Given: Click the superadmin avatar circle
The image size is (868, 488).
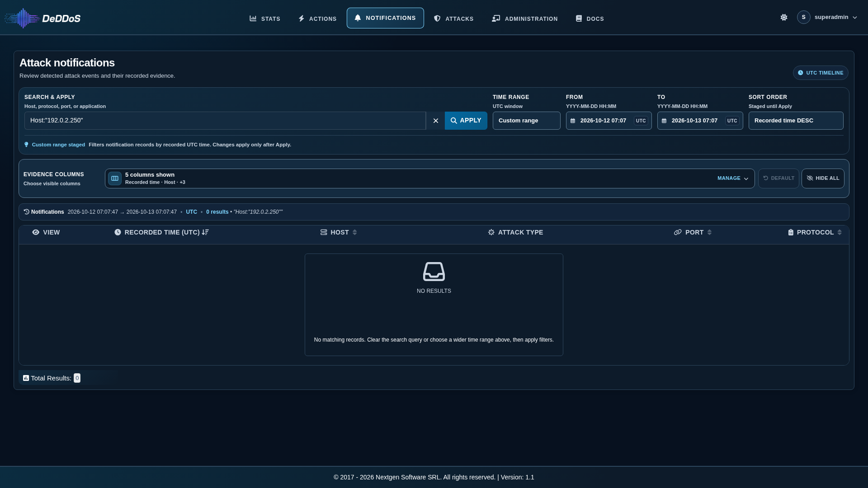Looking at the screenshot, I should 803,17.
